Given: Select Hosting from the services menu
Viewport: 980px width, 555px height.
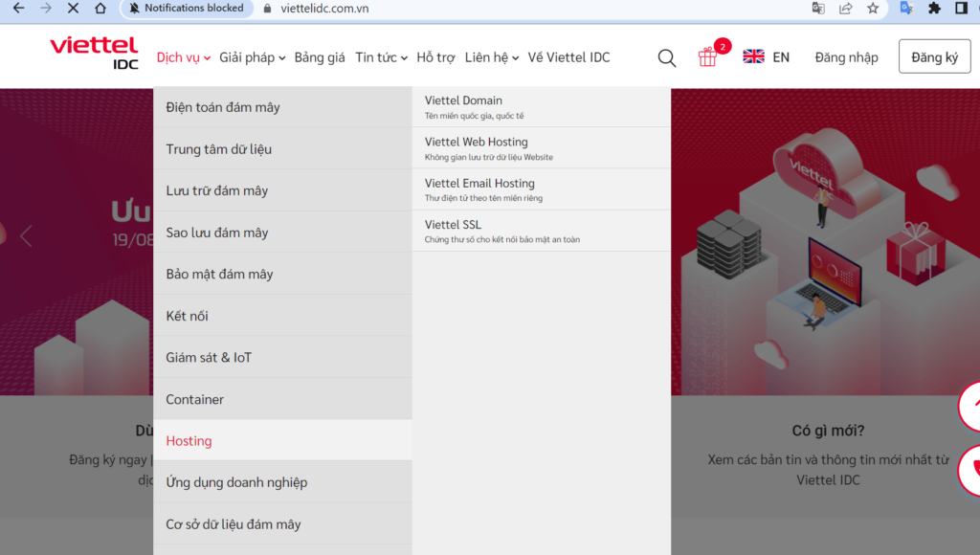Looking at the screenshot, I should 189,440.
